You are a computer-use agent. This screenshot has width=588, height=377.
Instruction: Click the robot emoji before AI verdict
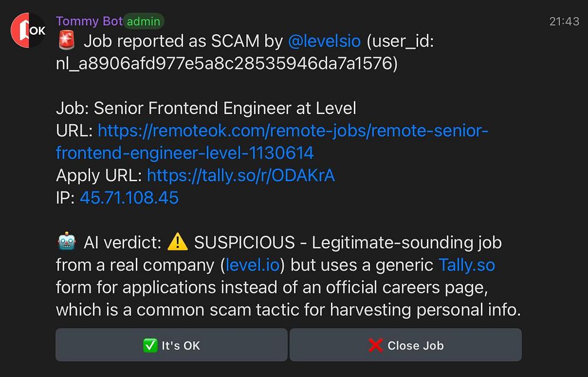[66, 242]
